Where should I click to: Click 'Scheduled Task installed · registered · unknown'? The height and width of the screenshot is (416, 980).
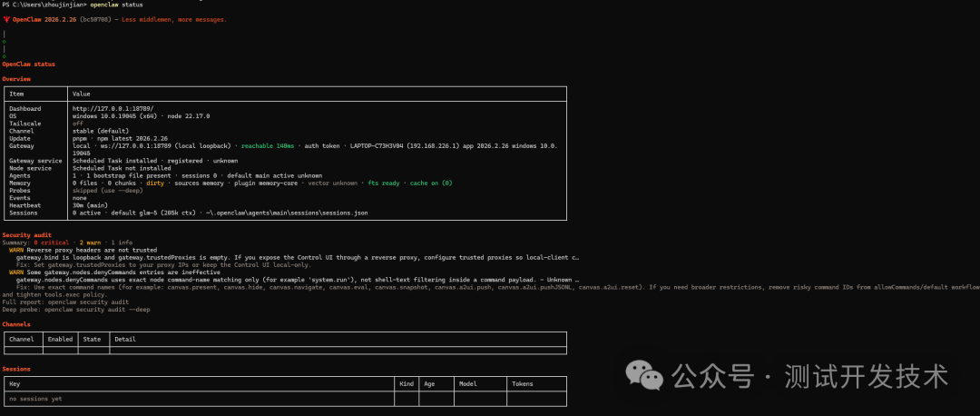155,161
